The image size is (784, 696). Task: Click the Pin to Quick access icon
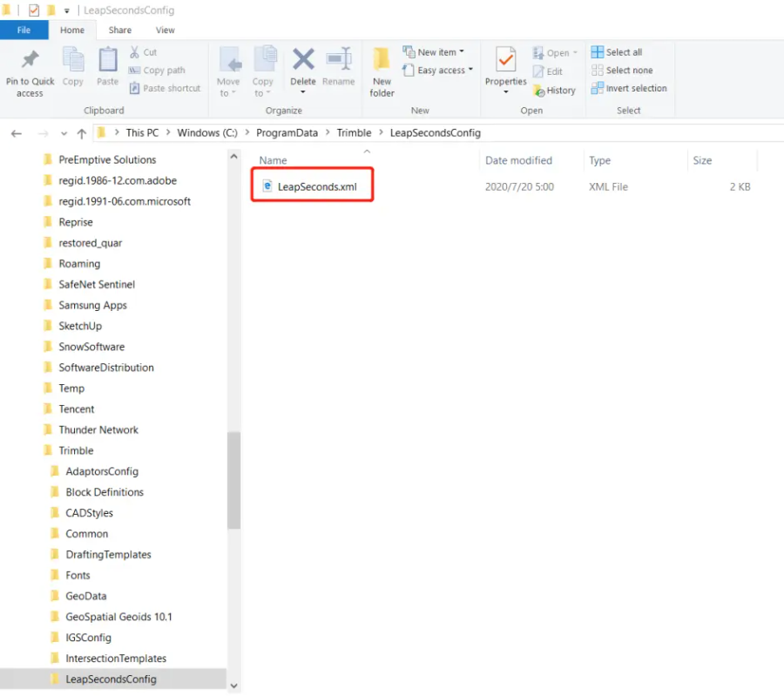[x=30, y=60]
